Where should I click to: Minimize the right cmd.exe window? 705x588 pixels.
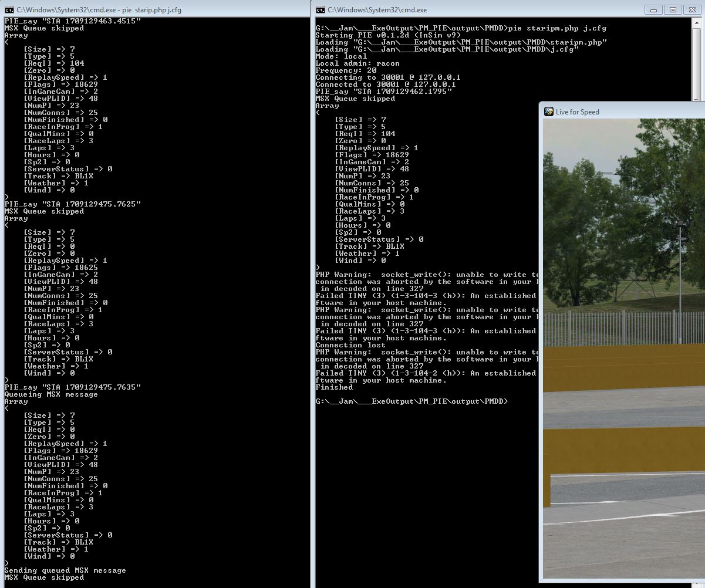point(654,9)
